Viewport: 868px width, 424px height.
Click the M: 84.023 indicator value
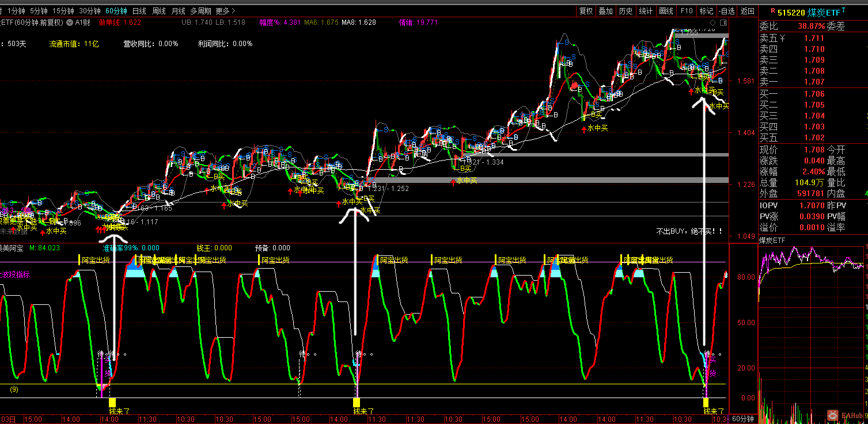click(44, 248)
